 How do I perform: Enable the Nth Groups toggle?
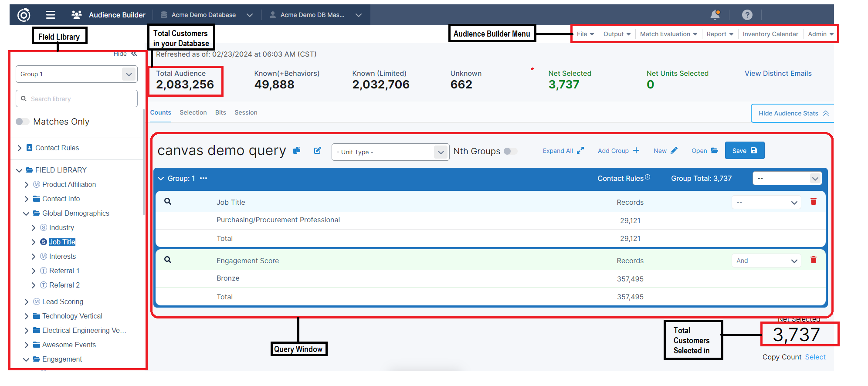coord(510,151)
